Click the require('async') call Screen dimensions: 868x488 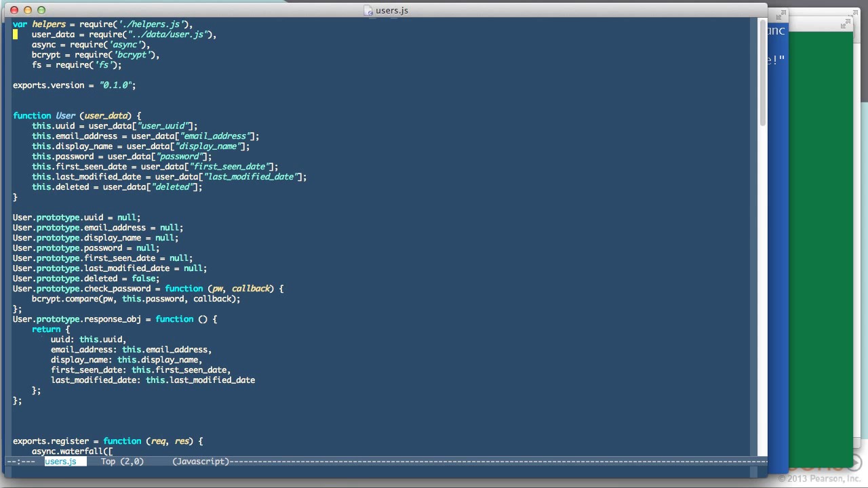pos(107,45)
